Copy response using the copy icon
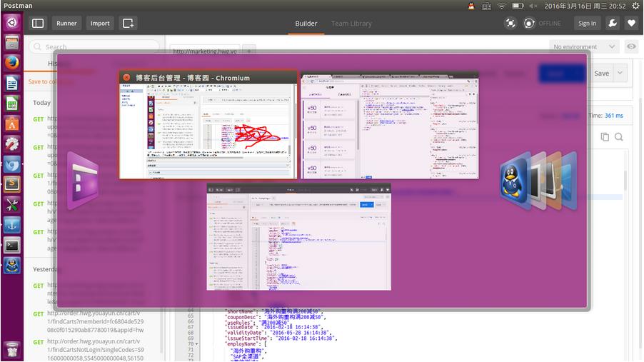Image resolution: width=644 pixels, height=362 pixels. pos(605,136)
